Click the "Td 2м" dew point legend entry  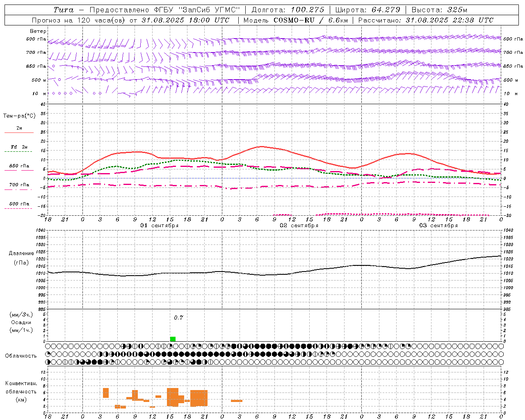coord(19,147)
